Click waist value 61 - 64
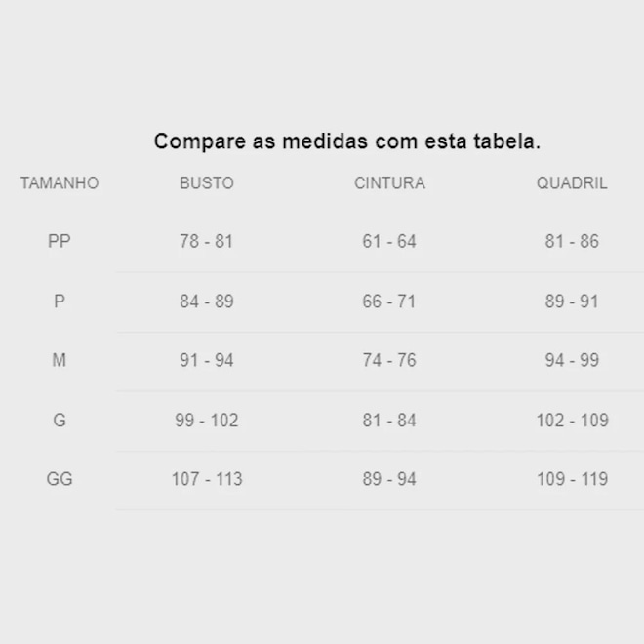 click(389, 241)
